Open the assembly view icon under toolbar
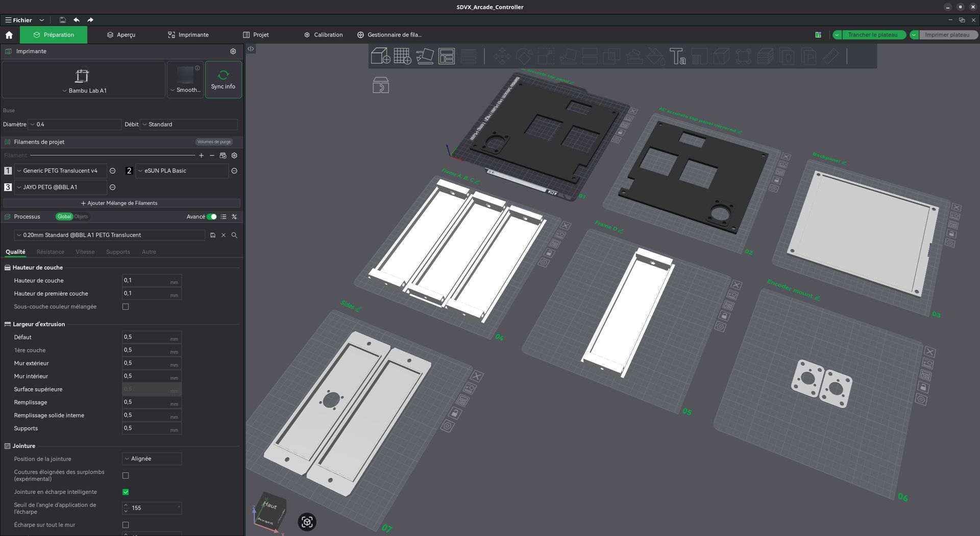The image size is (980, 536). [x=381, y=85]
